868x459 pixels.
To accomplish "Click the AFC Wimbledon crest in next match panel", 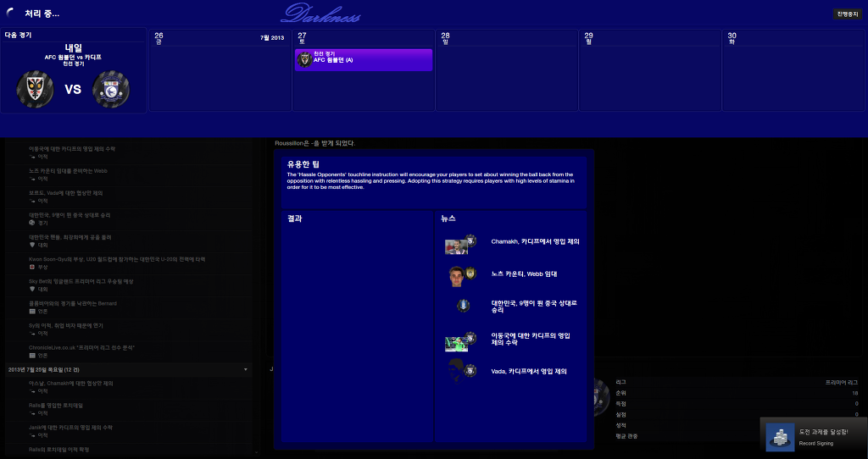I will pyautogui.click(x=36, y=89).
